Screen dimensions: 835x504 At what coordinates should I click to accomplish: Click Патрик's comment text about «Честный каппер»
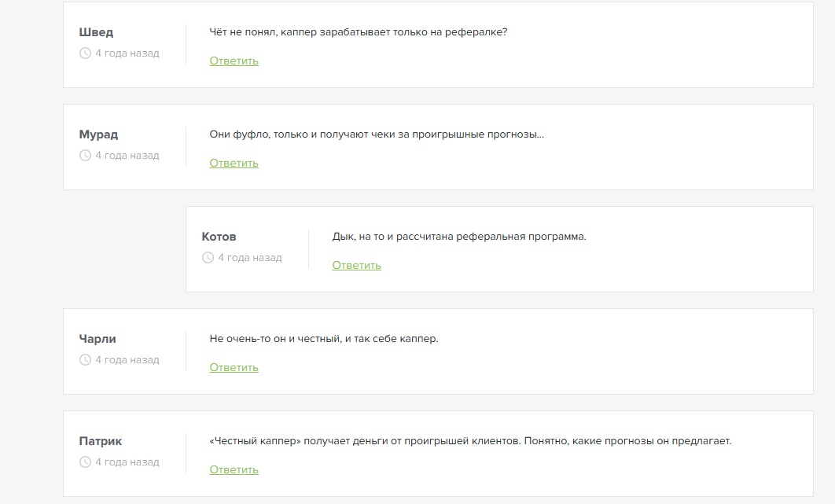470,441
